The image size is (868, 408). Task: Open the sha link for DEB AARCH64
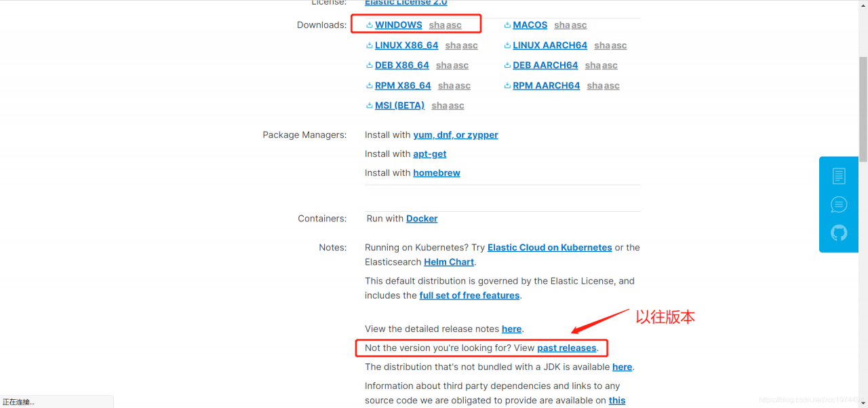tap(593, 65)
